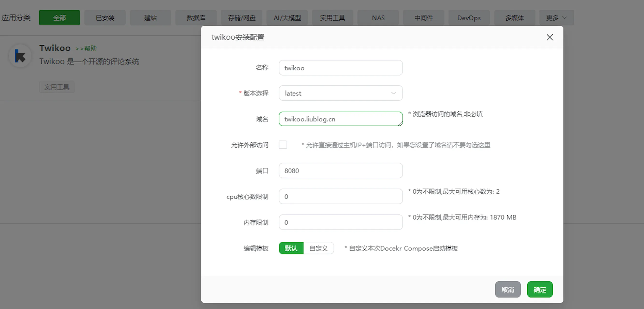Expand the More categories dropdown
Image resolution: width=644 pixels, height=309 pixels.
tap(556, 18)
